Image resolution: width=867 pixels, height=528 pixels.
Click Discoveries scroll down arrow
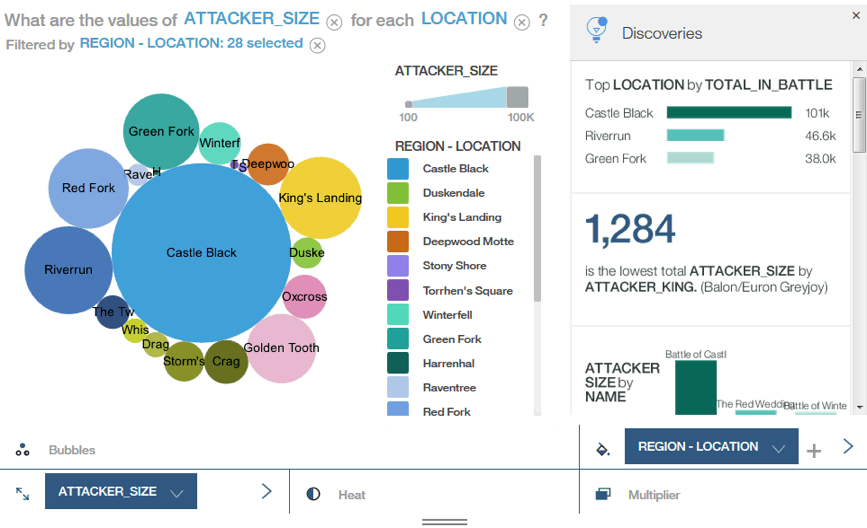pos(859,407)
